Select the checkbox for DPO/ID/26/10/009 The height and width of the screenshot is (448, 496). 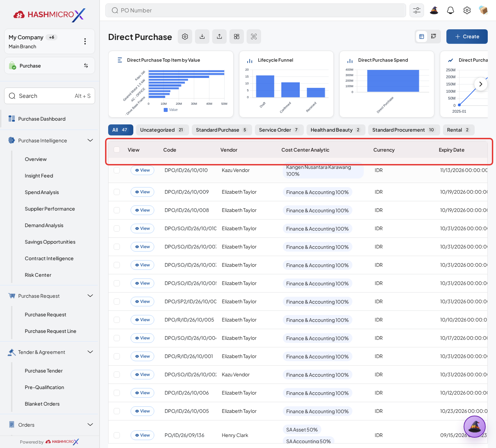[x=117, y=192]
